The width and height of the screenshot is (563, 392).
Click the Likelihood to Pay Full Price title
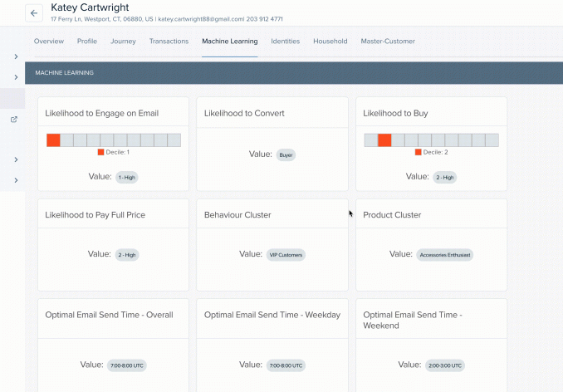coord(95,215)
